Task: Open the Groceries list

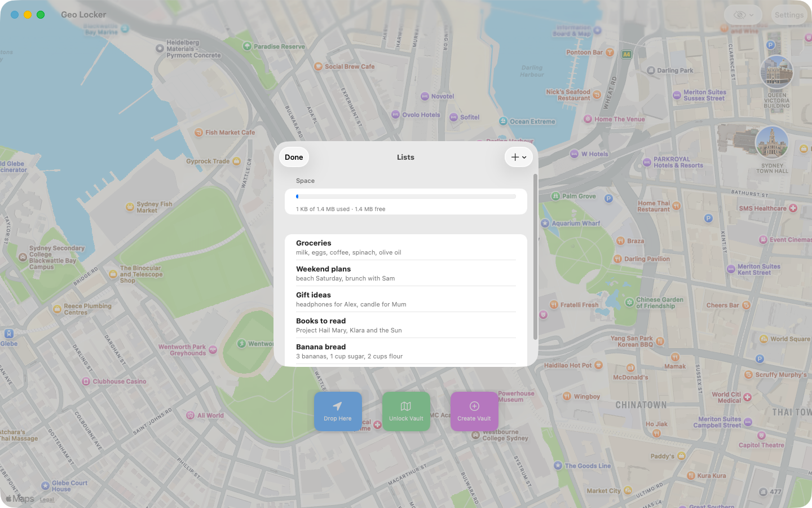Action: (406, 247)
